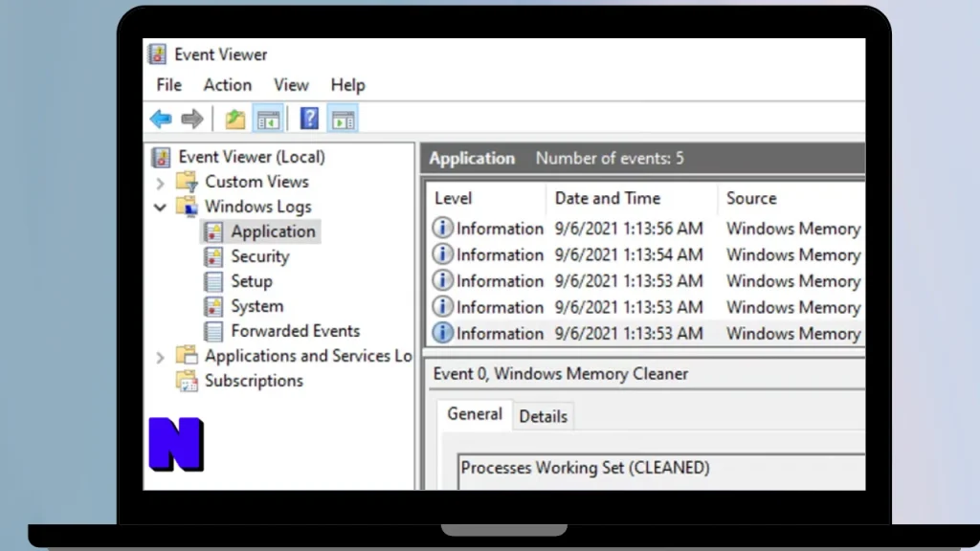Select the System log tree item
The image size is (980, 551).
[x=256, y=307]
